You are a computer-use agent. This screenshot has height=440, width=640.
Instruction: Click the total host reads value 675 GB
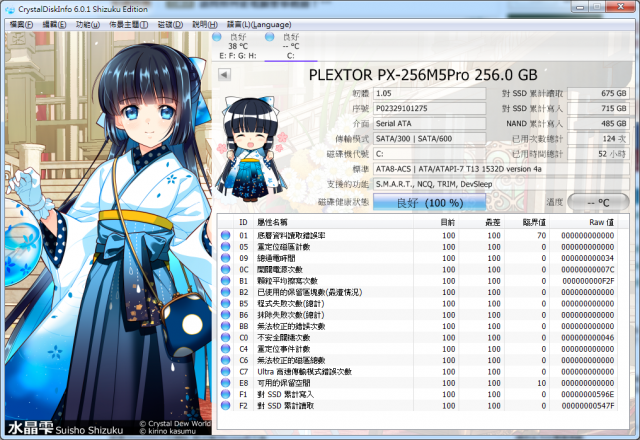598,93
